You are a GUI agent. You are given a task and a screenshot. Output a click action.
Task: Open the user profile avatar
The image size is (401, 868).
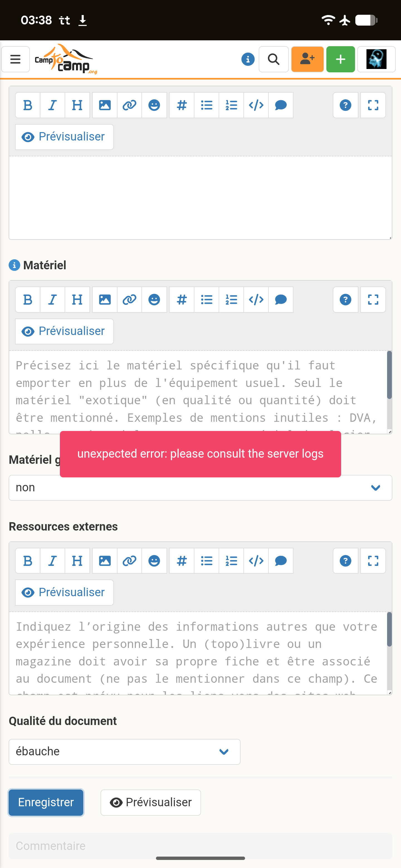(x=376, y=59)
